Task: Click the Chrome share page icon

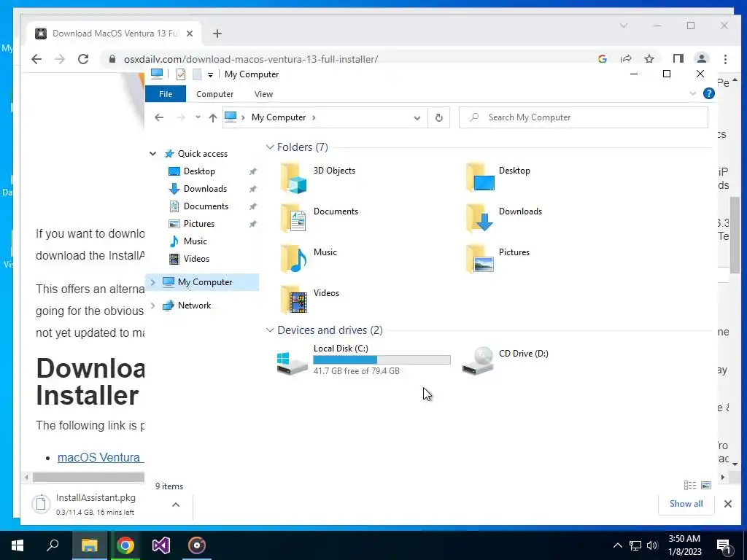Action: (x=625, y=59)
